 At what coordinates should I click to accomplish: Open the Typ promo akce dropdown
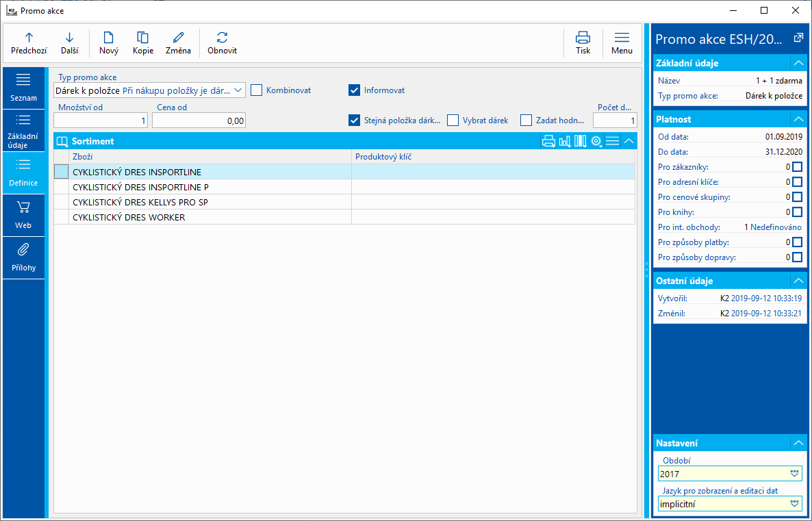238,90
